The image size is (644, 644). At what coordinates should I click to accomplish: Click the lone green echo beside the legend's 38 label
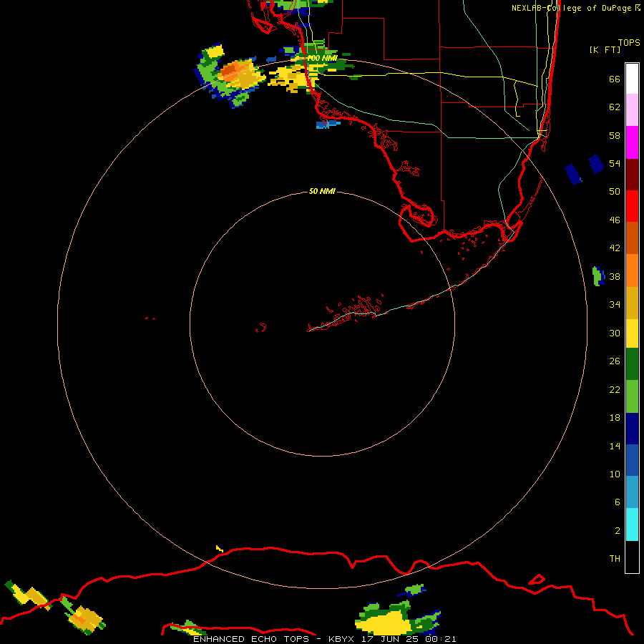click(598, 276)
